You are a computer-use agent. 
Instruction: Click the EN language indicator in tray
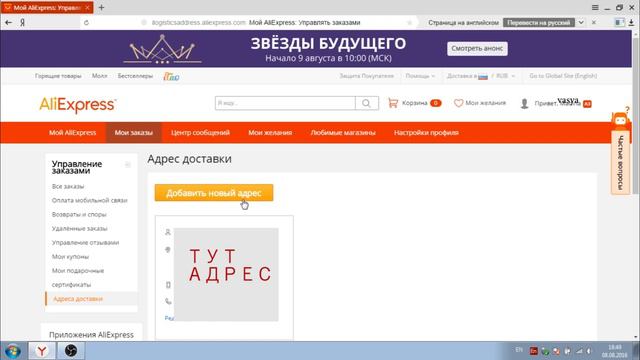[x=519, y=350]
